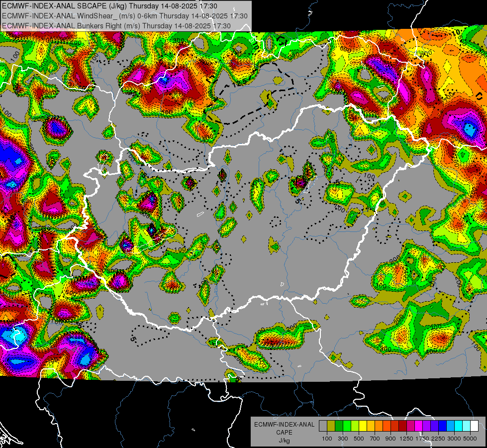Click the J/kg unit text in the legend
The image size is (487, 448).
[284, 441]
